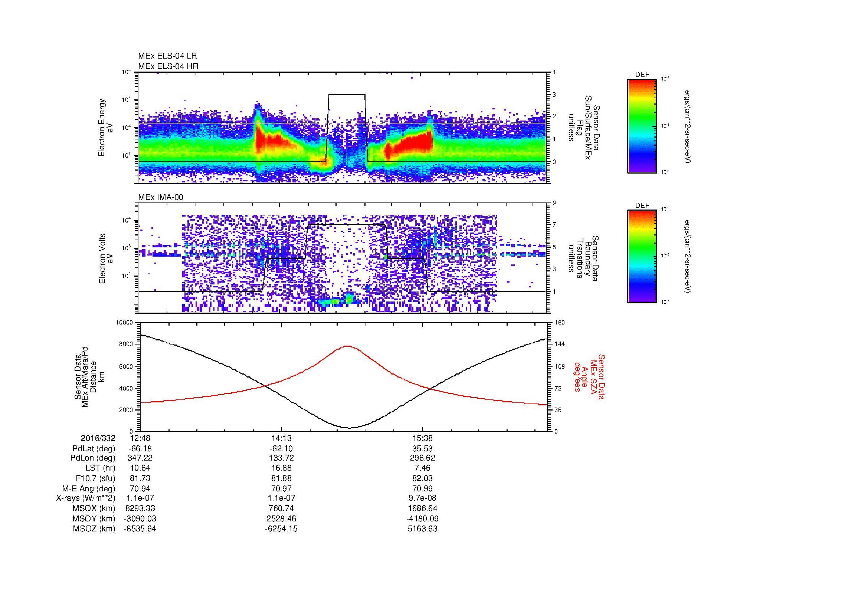
Task: Click the PdLat (deg) row label
Action: pyautogui.click(x=94, y=449)
